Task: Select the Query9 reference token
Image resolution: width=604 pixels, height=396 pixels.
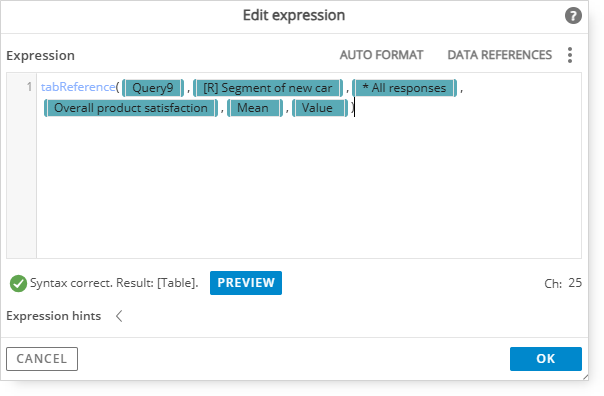Action: click(153, 88)
